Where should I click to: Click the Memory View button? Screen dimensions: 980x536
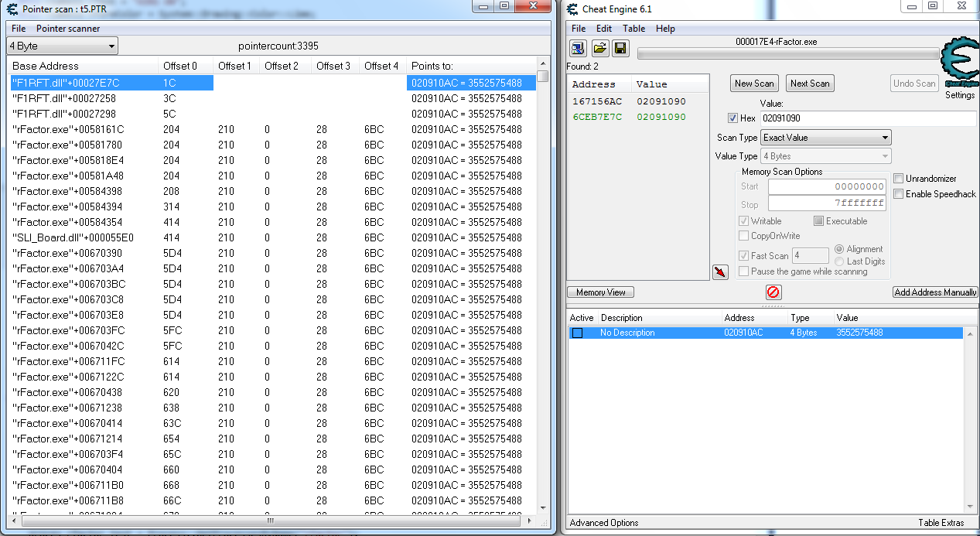click(600, 292)
